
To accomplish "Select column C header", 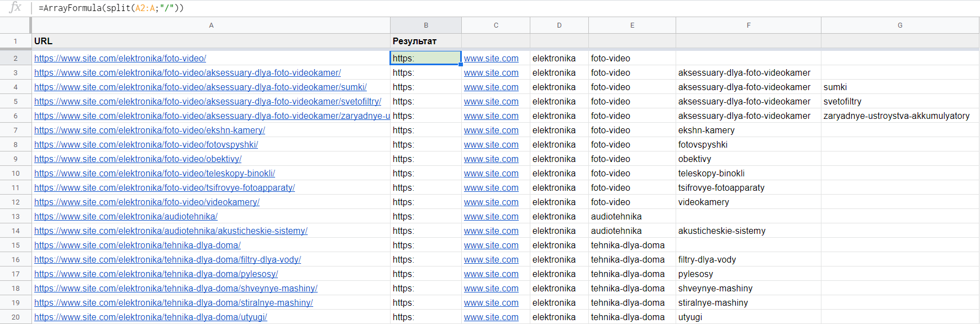I will 496,25.
